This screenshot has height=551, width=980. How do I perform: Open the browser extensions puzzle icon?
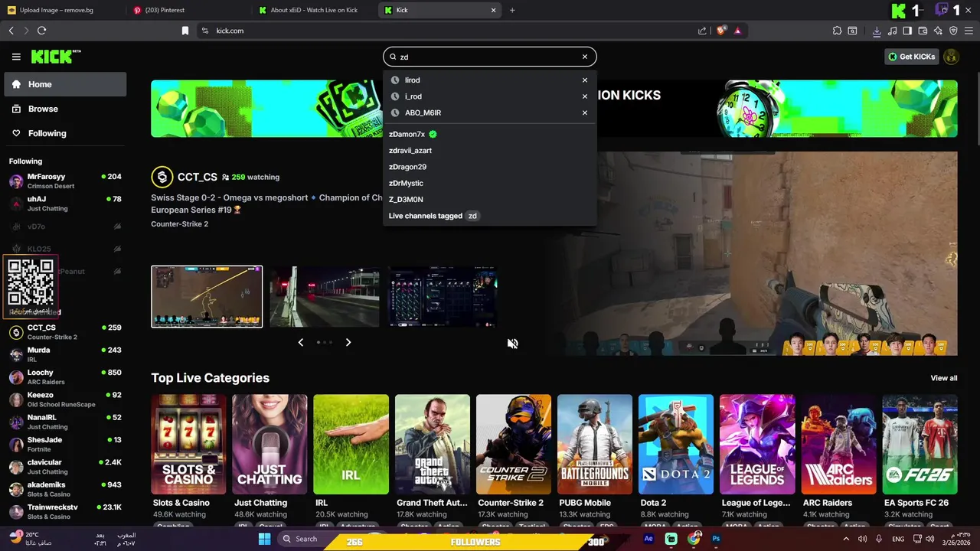[837, 31]
